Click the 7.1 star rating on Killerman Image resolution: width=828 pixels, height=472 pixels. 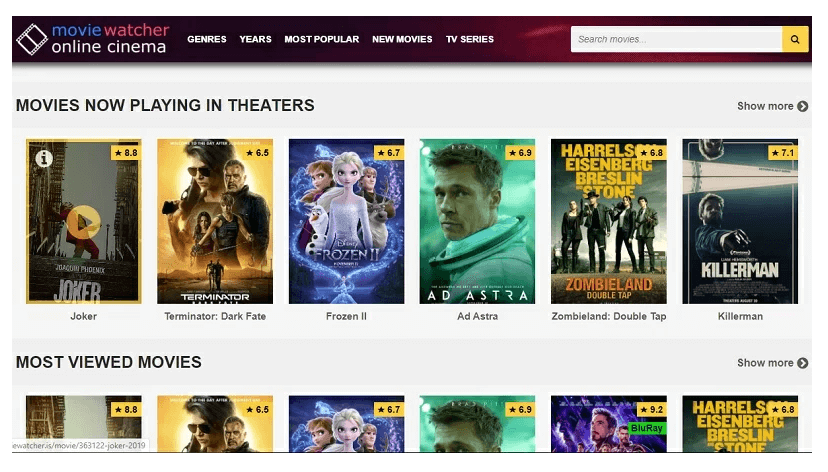pyautogui.click(x=783, y=153)
